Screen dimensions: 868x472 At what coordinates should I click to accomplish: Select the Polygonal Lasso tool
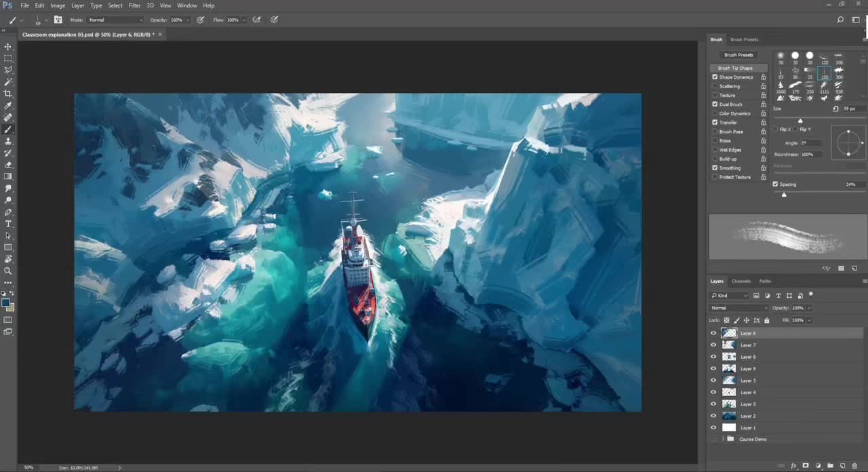[8, 70]
